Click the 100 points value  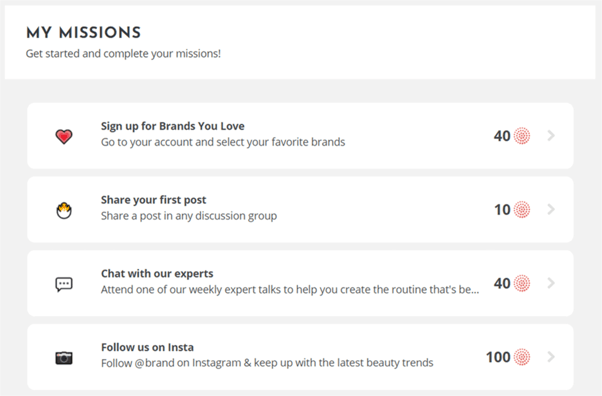[498, 357]
